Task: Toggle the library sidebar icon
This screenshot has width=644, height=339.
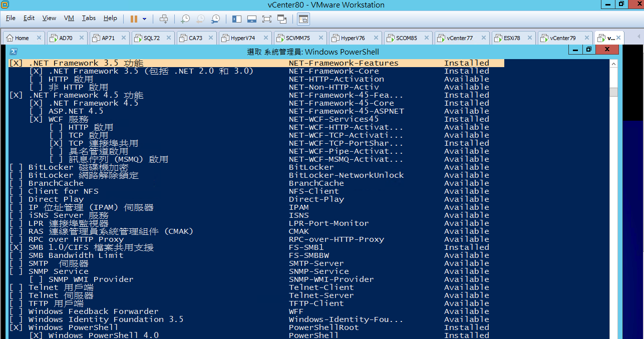Action: pos(237,19)
